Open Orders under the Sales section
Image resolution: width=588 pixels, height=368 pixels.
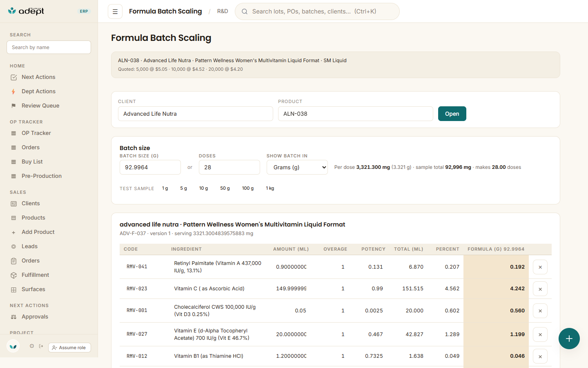point(49,260)
